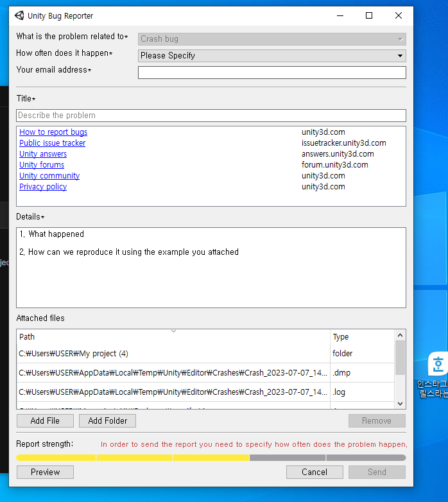Sort attached files by Path column header
This screenshot has width=448, height=502.
[x=173, y=337]
